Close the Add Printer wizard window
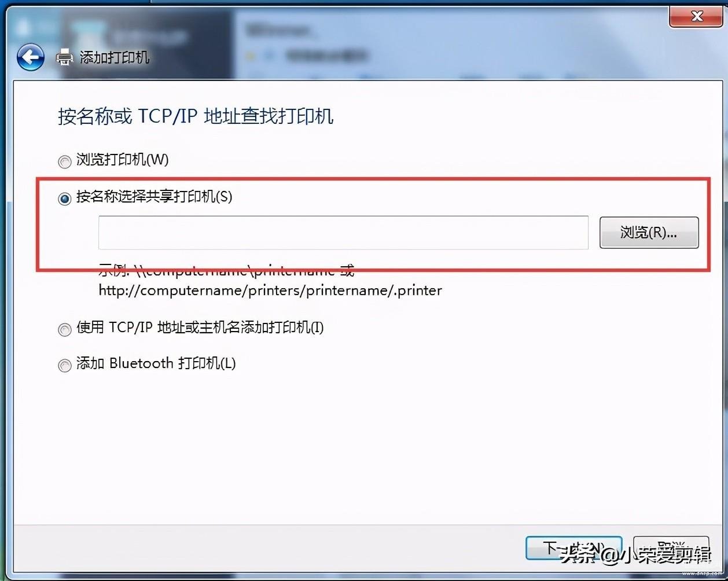 [x=696, y=16]
